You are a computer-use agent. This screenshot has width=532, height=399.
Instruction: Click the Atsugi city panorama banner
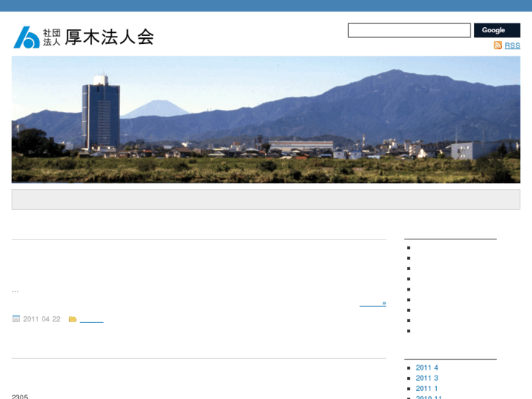point(266,119)
